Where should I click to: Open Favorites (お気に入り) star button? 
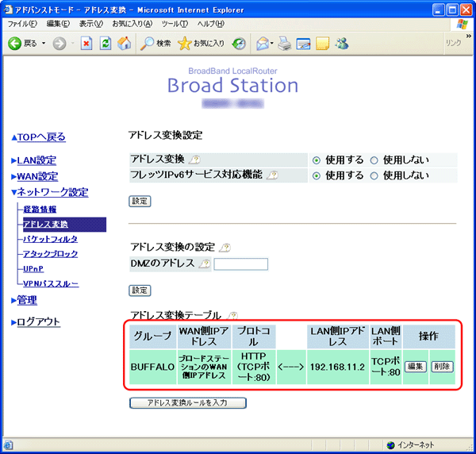(x=201, y=44)
